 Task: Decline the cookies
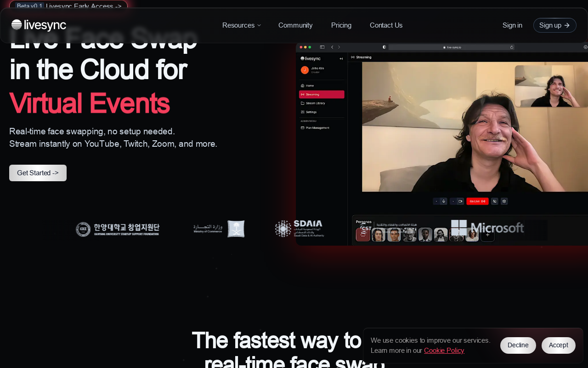coord(518,345)
